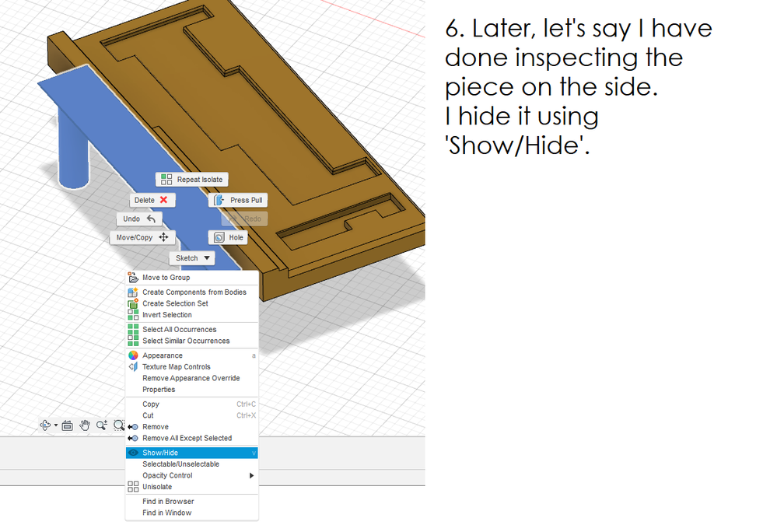Toggle Selectable/Unselectable
Screen dimensions: 777x532
coord(192,464)
